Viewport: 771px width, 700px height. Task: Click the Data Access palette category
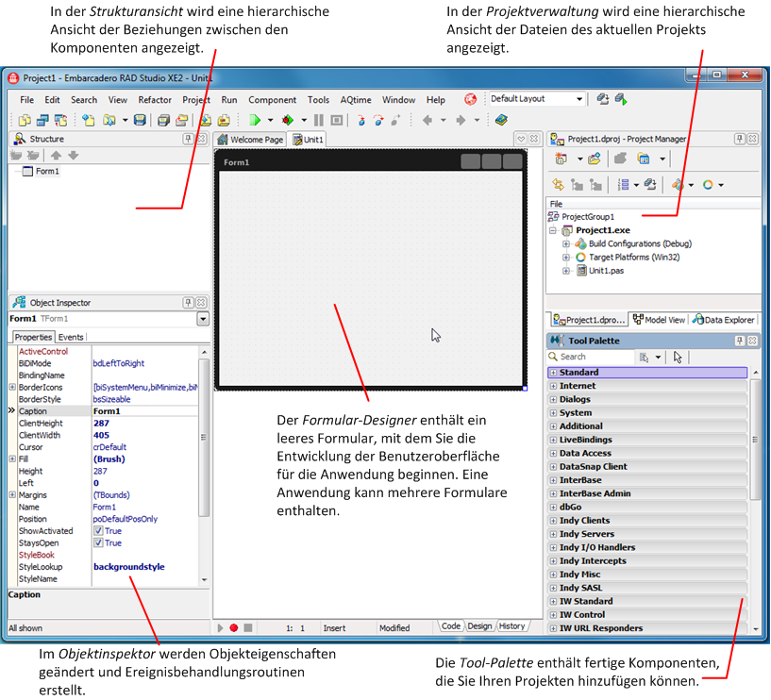click(647, 453)
